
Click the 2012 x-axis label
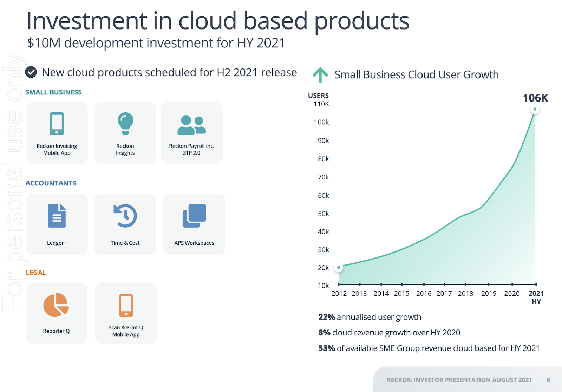pos(339,293)
